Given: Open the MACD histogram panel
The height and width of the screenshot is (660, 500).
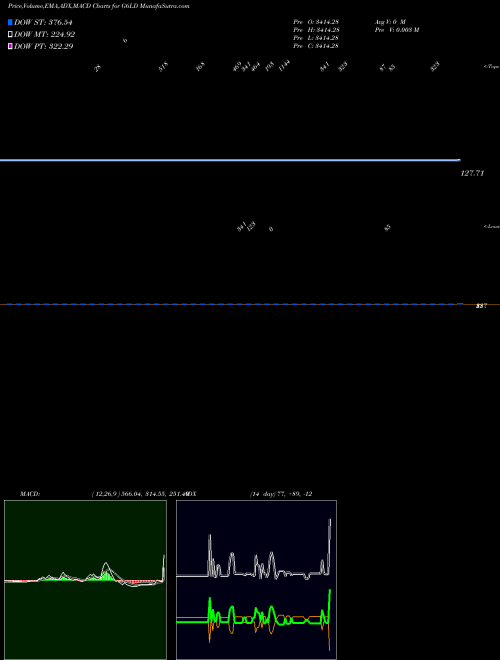Looking at the screenshot, I should point(85,580).
